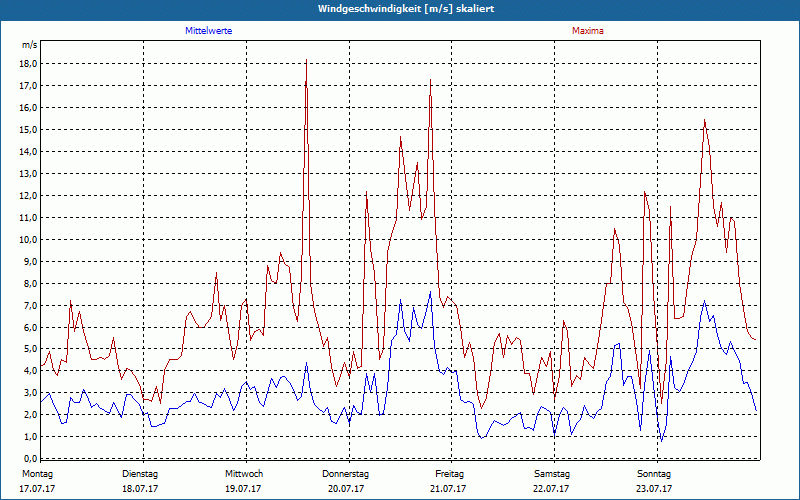800x500 pixels.
Task: Click the '7,0' y-axis value
Action: [30, 306]
